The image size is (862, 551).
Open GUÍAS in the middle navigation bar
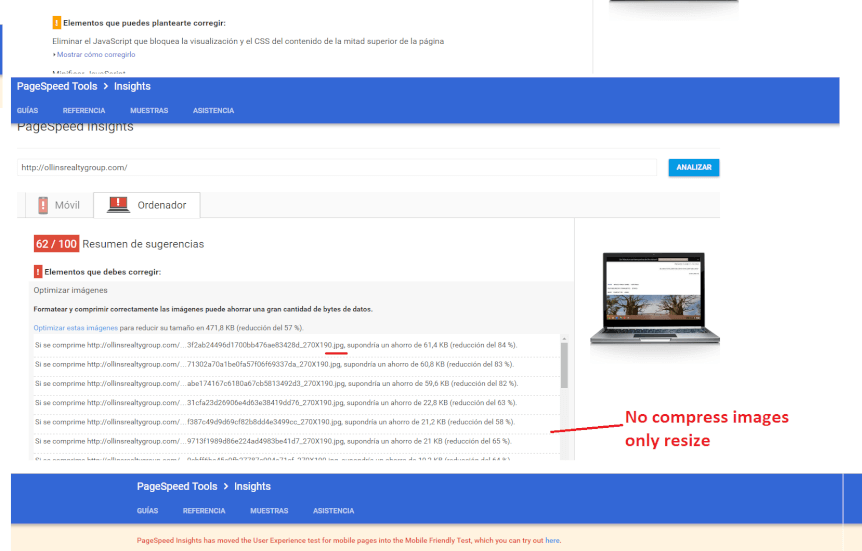pyautogui.click(x=27, y=111)
